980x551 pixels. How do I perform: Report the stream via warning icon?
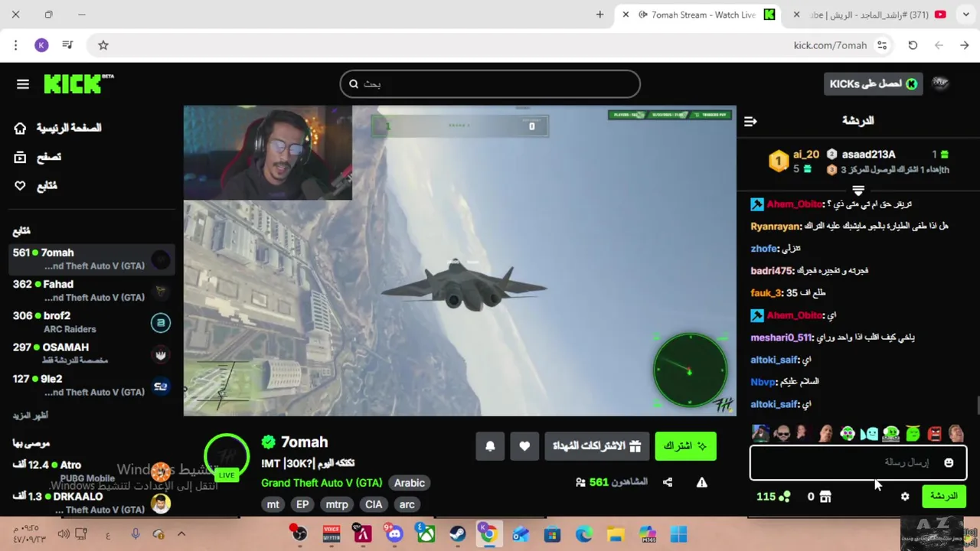click(x=701, y=483)
